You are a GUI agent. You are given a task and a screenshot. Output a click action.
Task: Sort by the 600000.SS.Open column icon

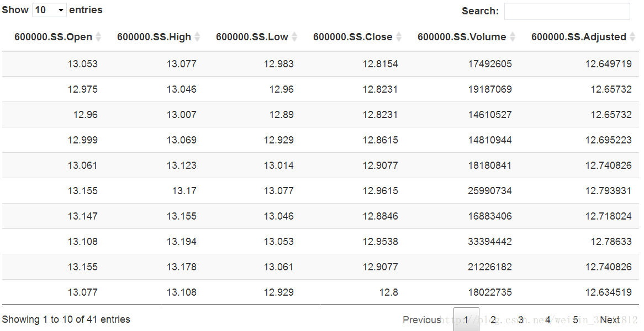(x=98, y=37)
